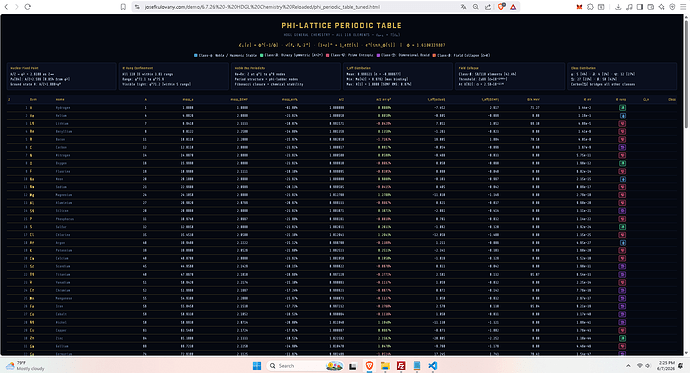The width and height of the screenshot is (690, 373).
Task: Select the Ca symbol in the Calcium row
Action: click(32, 258)
